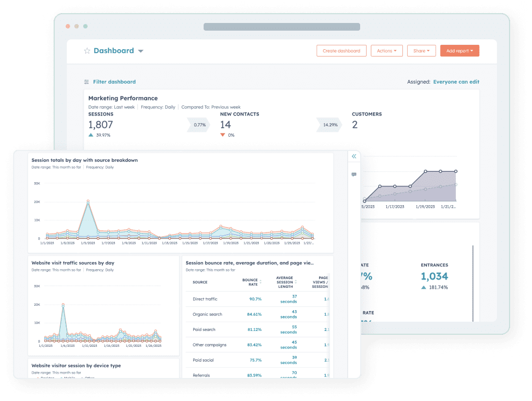The width and height of the screenshot is (532, 401).
Task: Click the vertical scrollbar beside Entrances
Action: click(473, 283)
